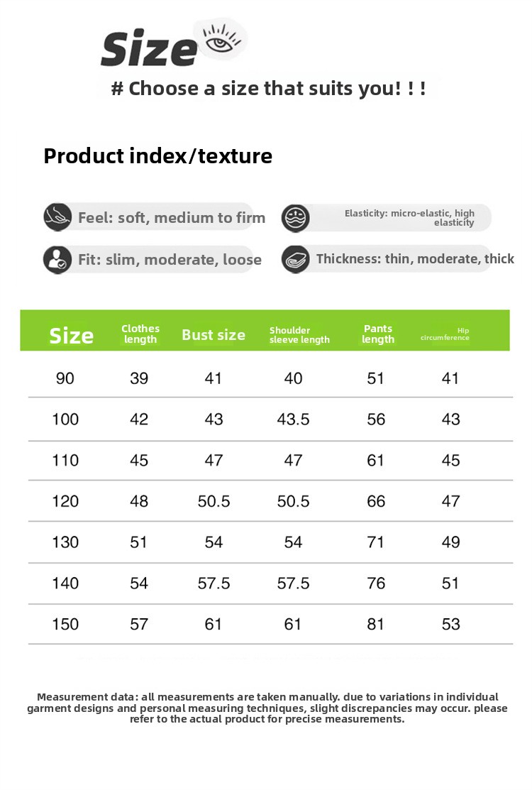Click the Bust size column header
Screen dimensions: 532x790
[x=214, y=335]
